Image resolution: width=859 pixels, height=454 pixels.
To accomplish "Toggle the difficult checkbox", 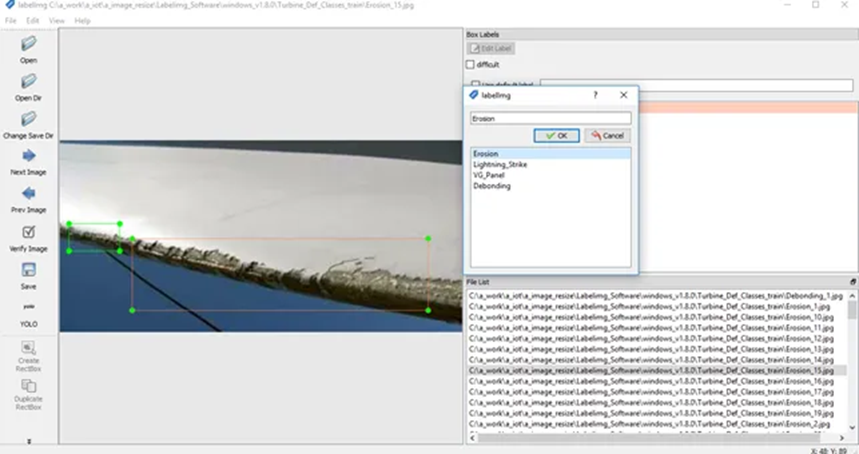I will coord(470,65).
